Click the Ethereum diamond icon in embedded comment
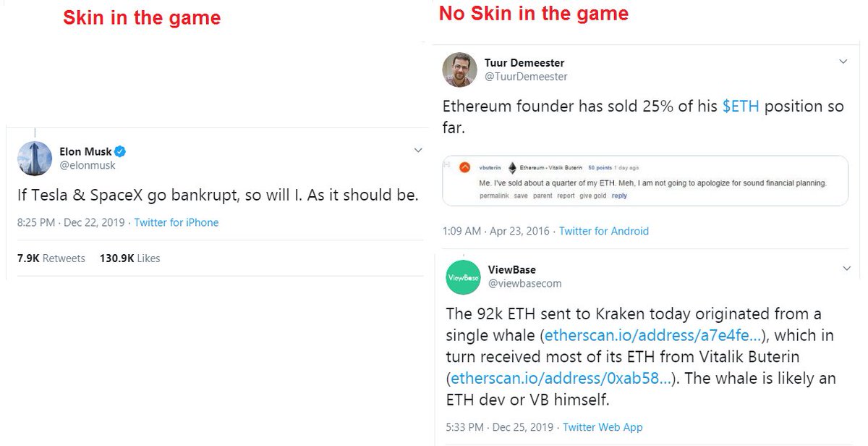The image size is (868, 446). click(513, 167)
